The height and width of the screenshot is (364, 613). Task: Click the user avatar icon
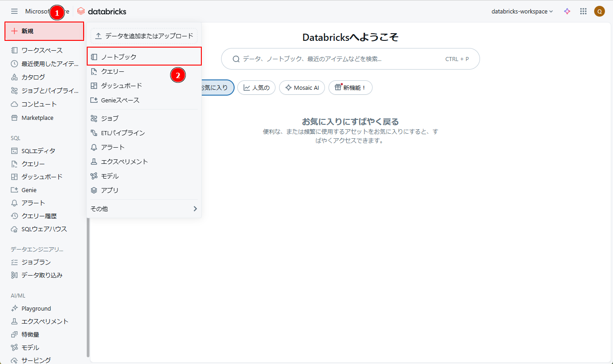[599, 11]
